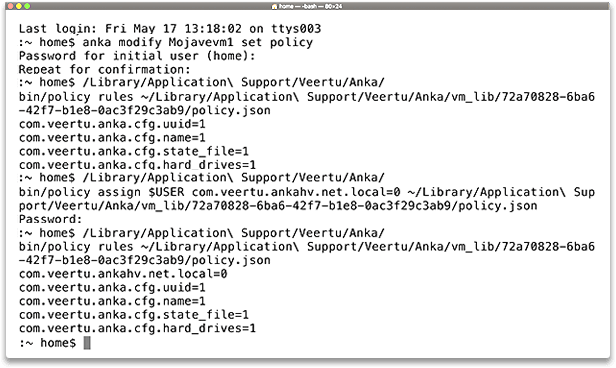
Task: Click the 'Repeat for confirmation:' line
Action: pos(104,70)
